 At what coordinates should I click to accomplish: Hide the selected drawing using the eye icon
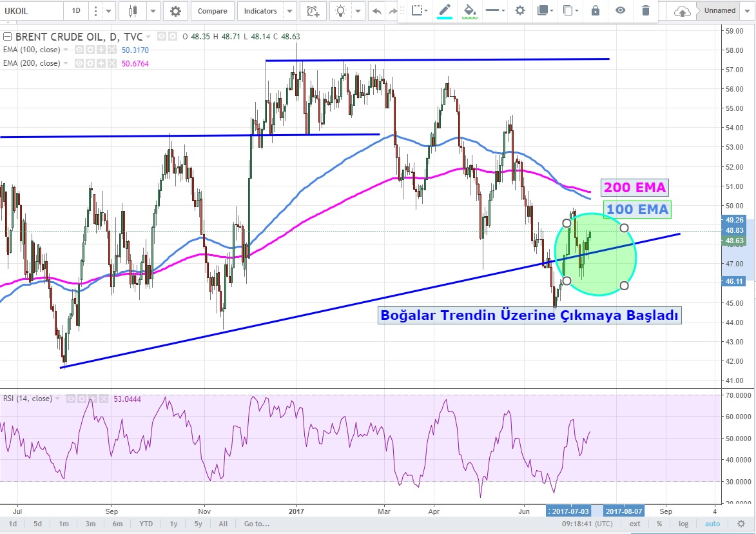(620, 10)
